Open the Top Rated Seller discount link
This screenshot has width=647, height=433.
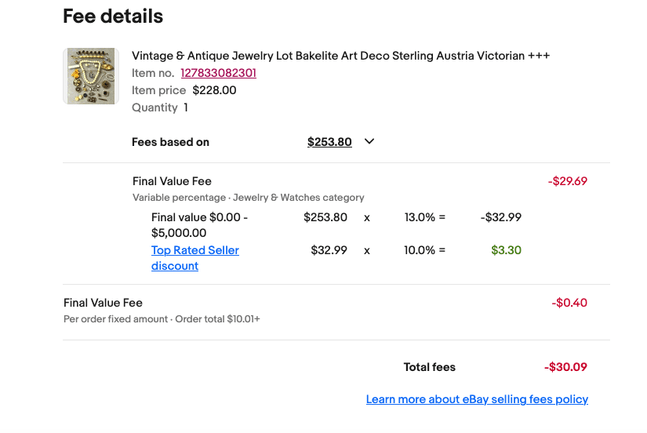(195, 258)
